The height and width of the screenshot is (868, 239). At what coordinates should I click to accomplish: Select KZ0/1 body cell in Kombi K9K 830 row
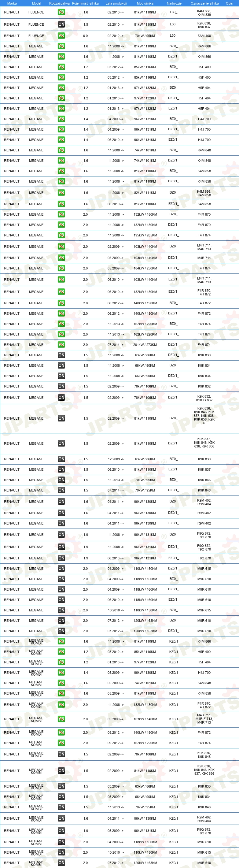coord(174,786)
